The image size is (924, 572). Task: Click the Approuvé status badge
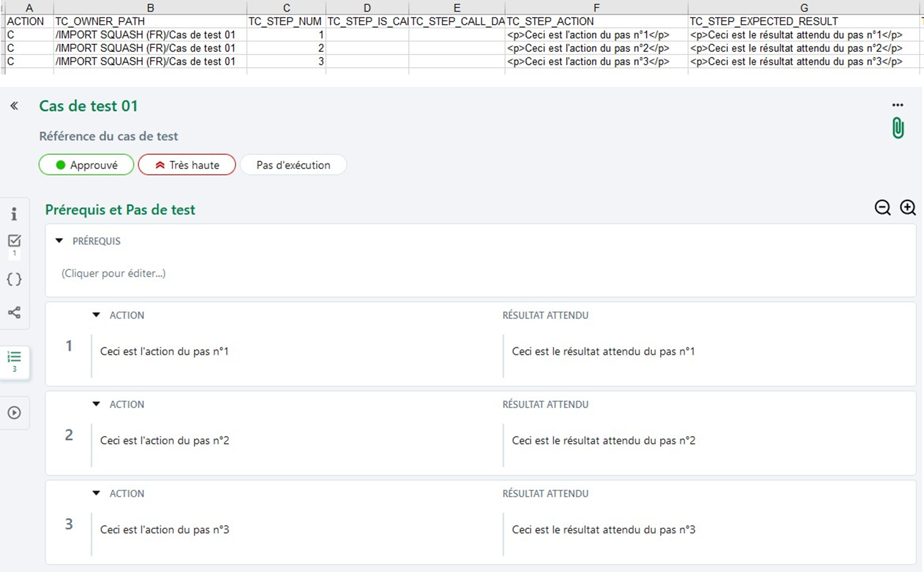pos(86,165)
